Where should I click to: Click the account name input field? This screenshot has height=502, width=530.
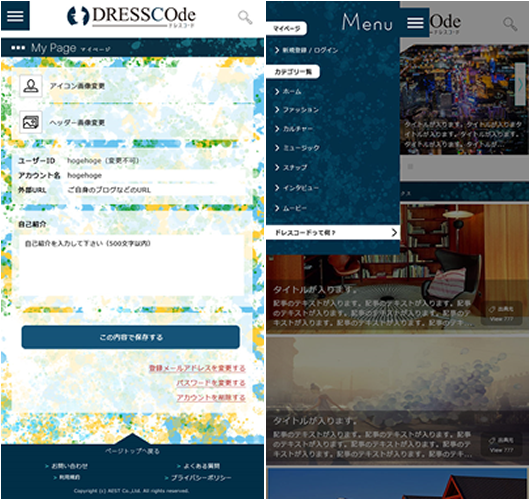tap(155, 175)
